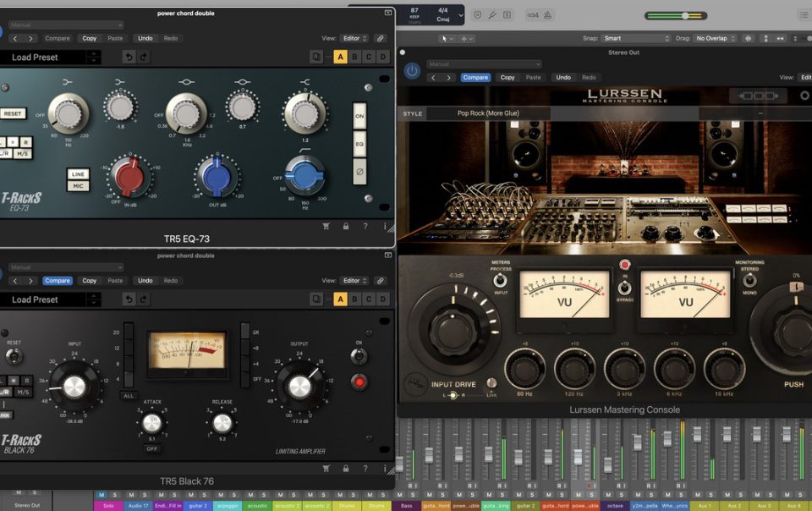Open the Lurssen console settings gear
The image size is (812, 511).
tap(804, 96)
